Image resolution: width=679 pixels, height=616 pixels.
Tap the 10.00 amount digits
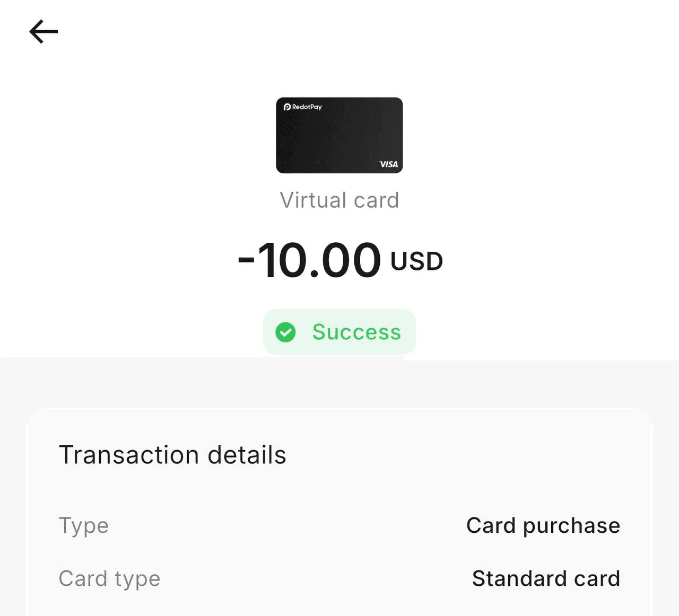319,260
